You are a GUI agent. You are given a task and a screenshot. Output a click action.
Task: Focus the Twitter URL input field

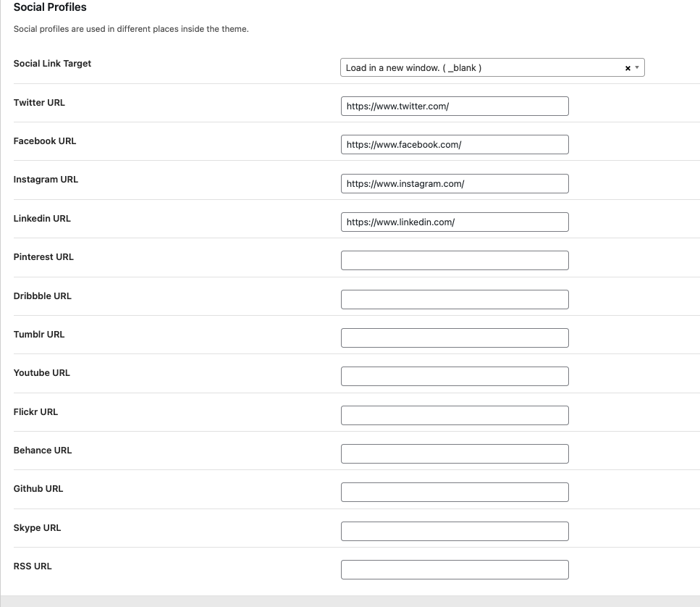pos(455,106)
